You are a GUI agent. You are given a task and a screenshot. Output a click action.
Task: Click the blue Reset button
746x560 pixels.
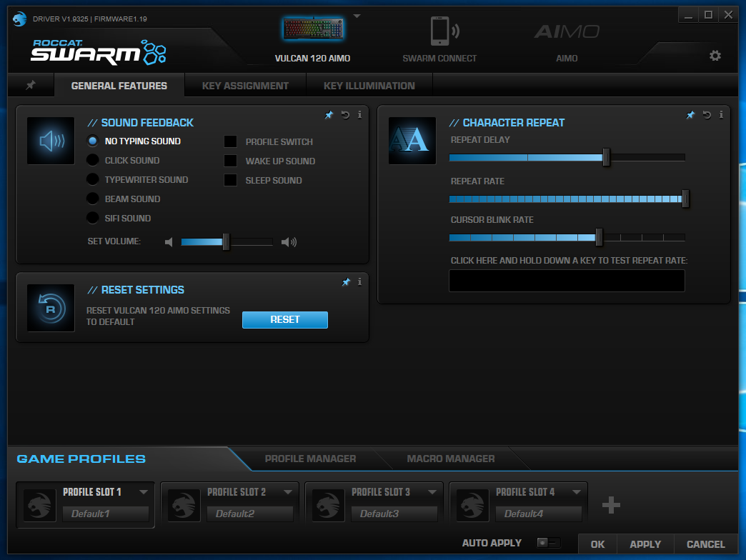point(285,319)
